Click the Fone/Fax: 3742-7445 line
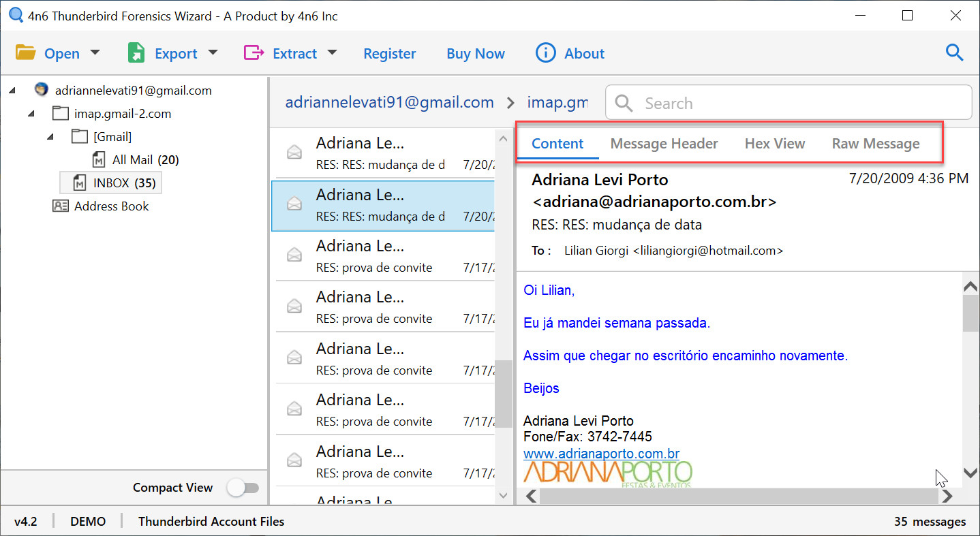The width and height of the screenshot is (980, 536). pos(587,436)
